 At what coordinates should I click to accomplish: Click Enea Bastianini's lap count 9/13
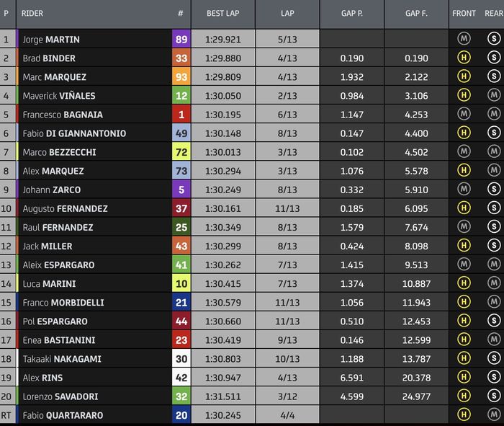(287, 340)
